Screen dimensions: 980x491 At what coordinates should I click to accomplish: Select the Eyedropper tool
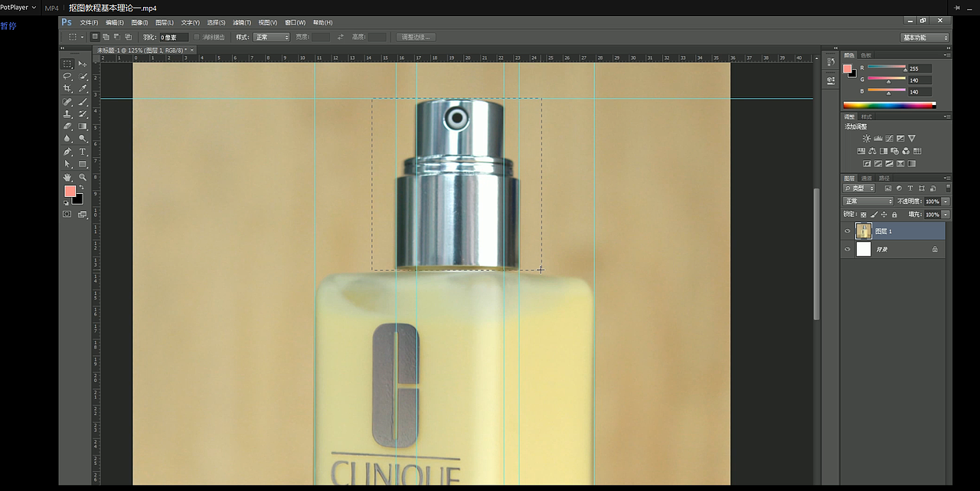click(x=83, y=89)
